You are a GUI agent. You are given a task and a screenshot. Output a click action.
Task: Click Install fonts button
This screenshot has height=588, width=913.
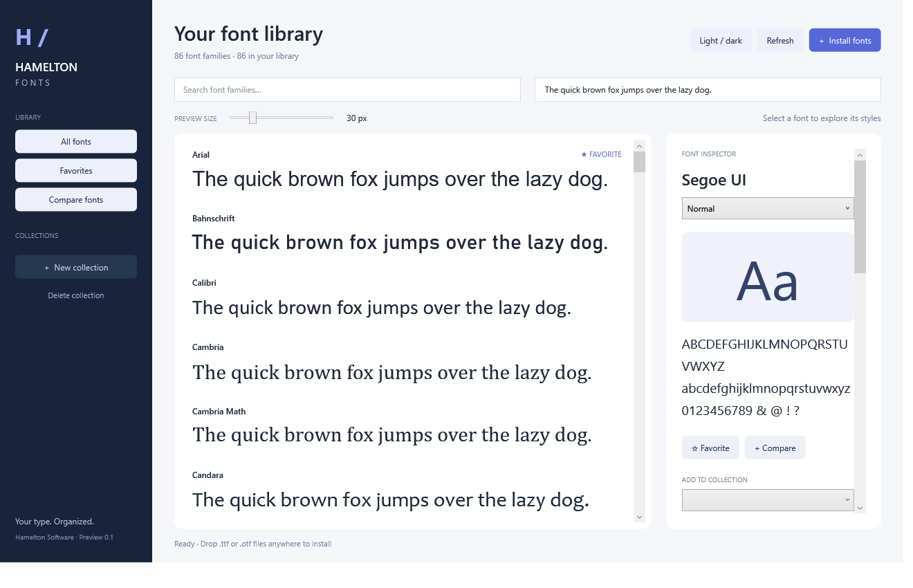pos(845,41)
